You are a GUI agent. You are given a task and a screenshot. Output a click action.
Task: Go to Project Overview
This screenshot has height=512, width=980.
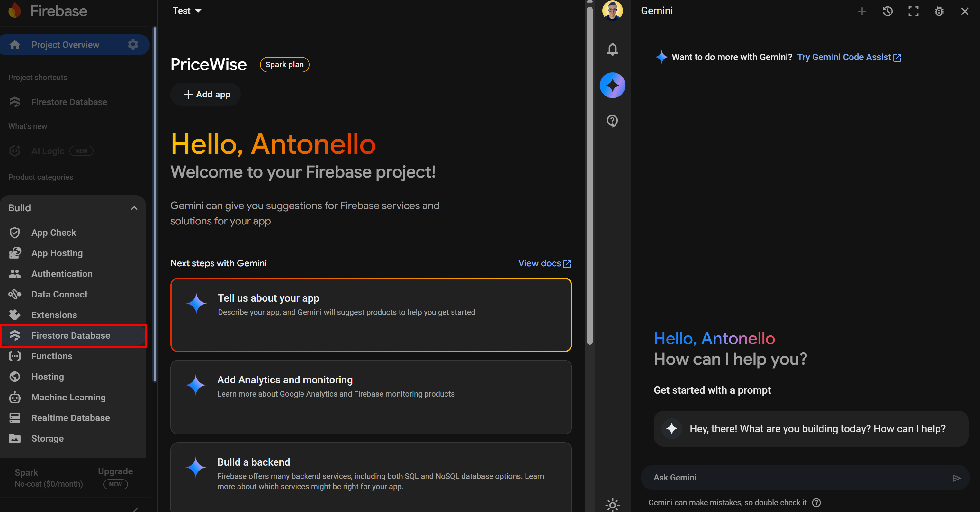point(65,44)
